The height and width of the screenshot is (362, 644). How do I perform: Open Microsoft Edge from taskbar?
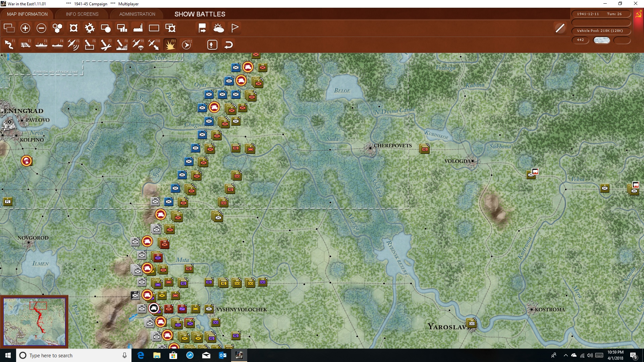click(141, 355)
